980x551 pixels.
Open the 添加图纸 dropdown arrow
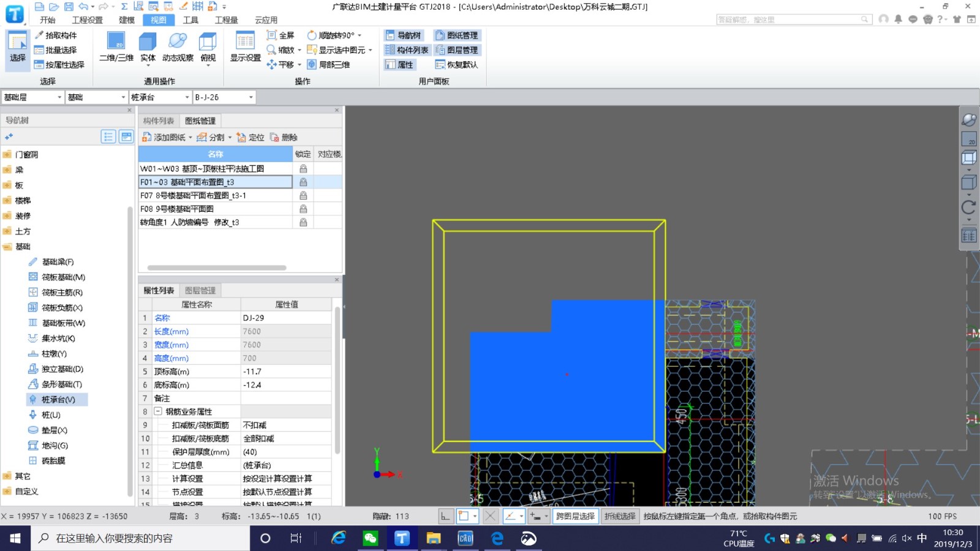pos(190,138)
